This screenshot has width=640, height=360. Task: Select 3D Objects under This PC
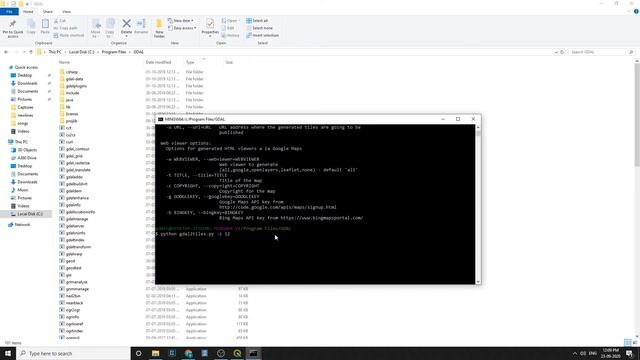[27, 150]
